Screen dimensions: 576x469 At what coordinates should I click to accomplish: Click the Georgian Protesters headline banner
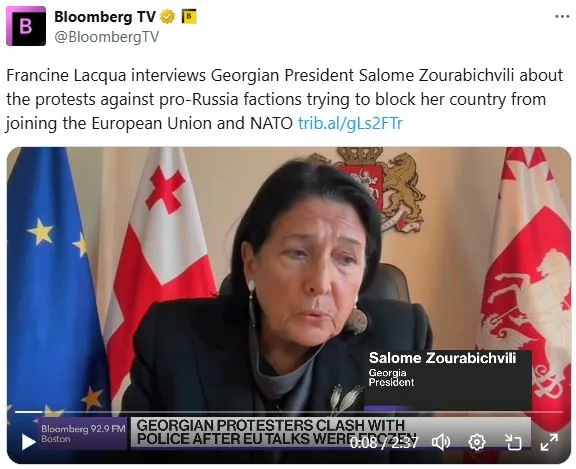pos(276,432)
